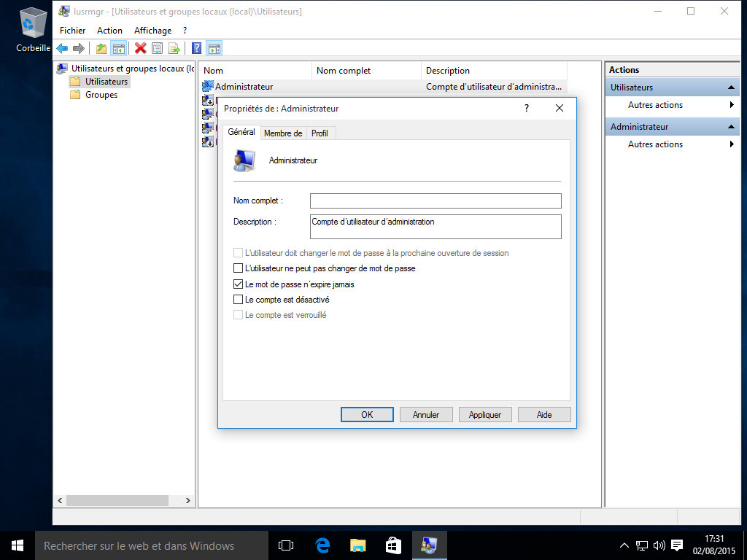747x560 pixels.
Task: Open the Store from the taskbar
Action: [393, 545]
